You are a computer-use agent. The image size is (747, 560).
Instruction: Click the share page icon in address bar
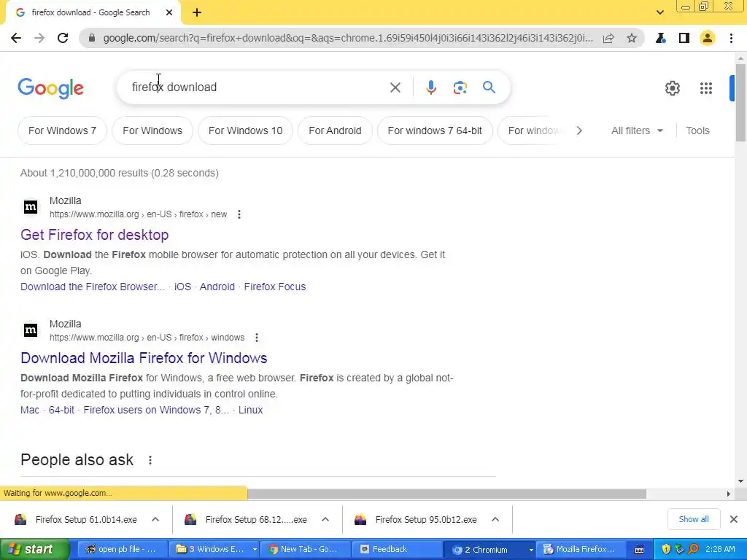pos(608,38)
